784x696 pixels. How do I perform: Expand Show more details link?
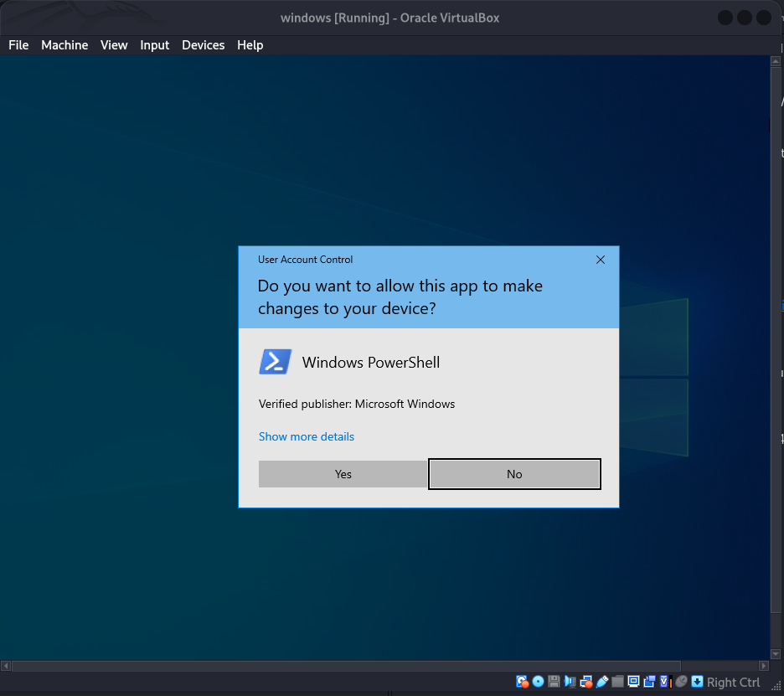pyautogui.click(x=307, y=436)
